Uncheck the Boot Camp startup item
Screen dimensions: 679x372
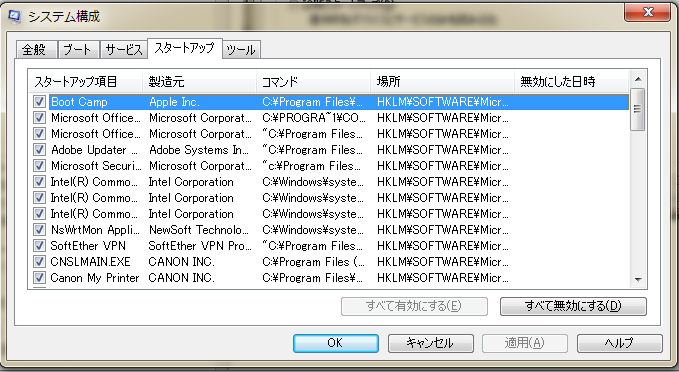coord(39,102)
